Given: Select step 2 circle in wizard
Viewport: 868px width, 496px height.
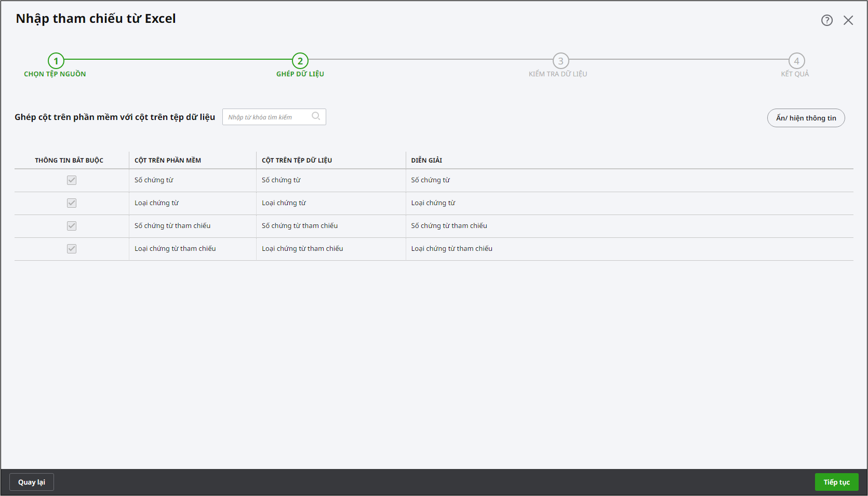Looking at the screenshot, I should pyautogui.click(x=300, y=61).
